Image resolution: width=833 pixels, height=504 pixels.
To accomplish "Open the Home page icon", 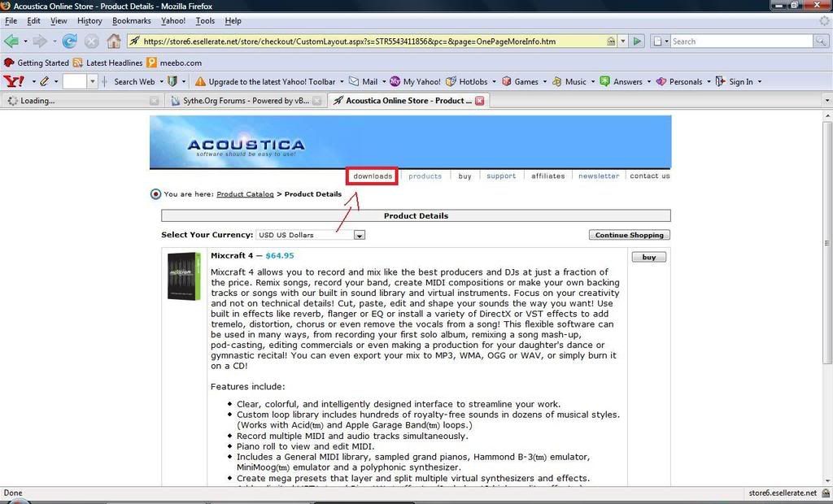I will coord(114,41).
